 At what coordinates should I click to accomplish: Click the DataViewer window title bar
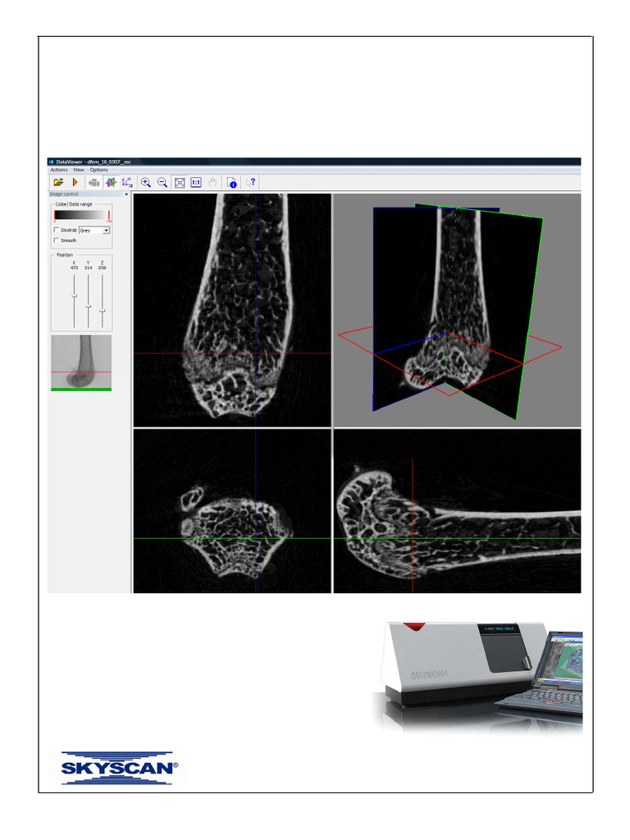coord(314,162)
